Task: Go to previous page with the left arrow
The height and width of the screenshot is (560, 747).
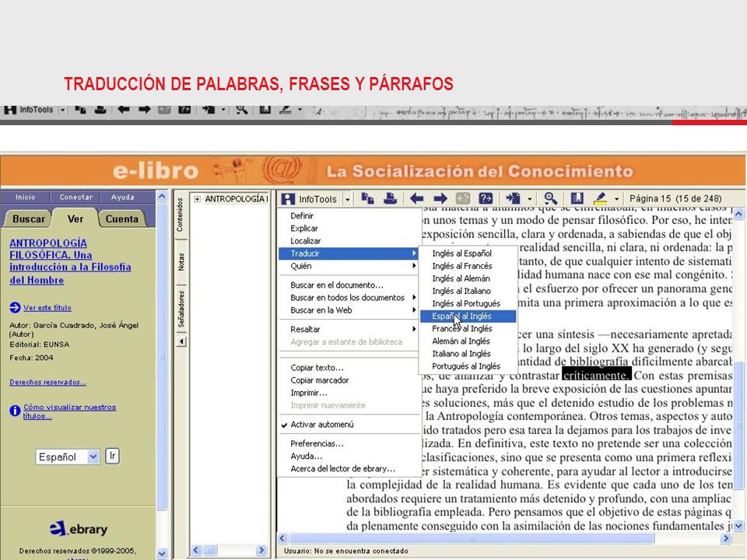Action: tap(417, 198)
